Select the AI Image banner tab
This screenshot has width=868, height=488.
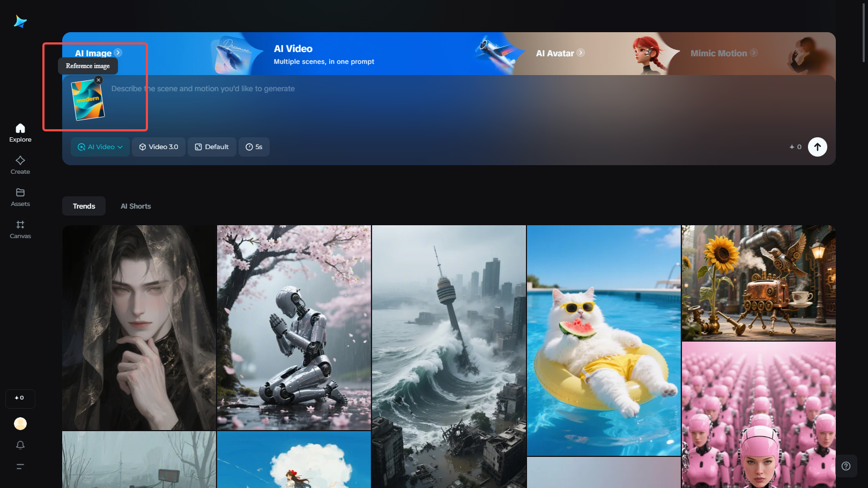pyautogui.click(x=93, y=53)
